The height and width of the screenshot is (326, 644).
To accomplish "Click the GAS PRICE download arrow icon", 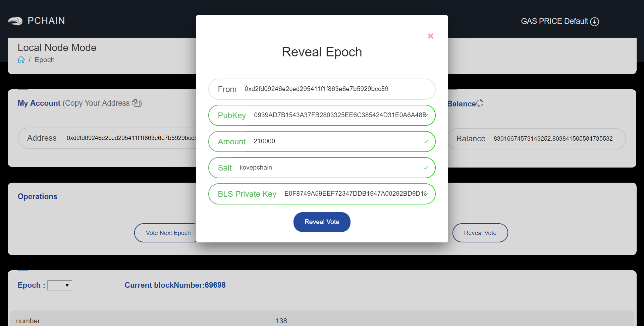I will pyautogui.click(x=594, y=21).
